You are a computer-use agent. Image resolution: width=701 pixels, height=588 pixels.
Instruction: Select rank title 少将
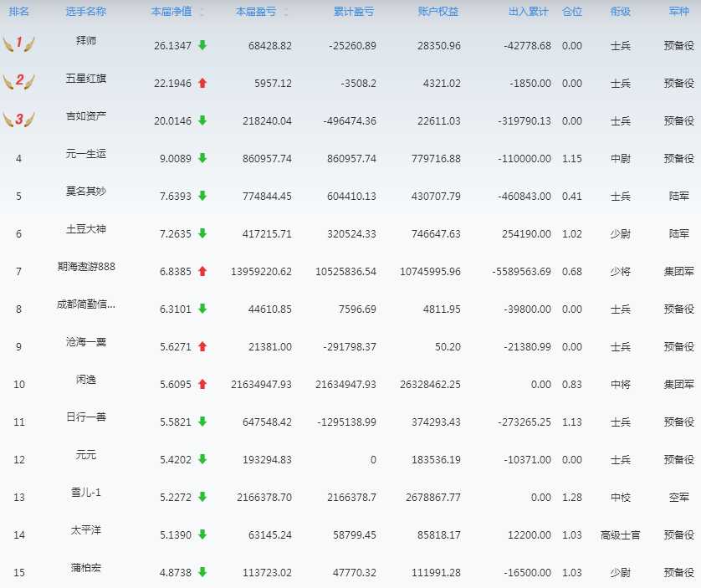pyautogui.click(x=621, y=272)
